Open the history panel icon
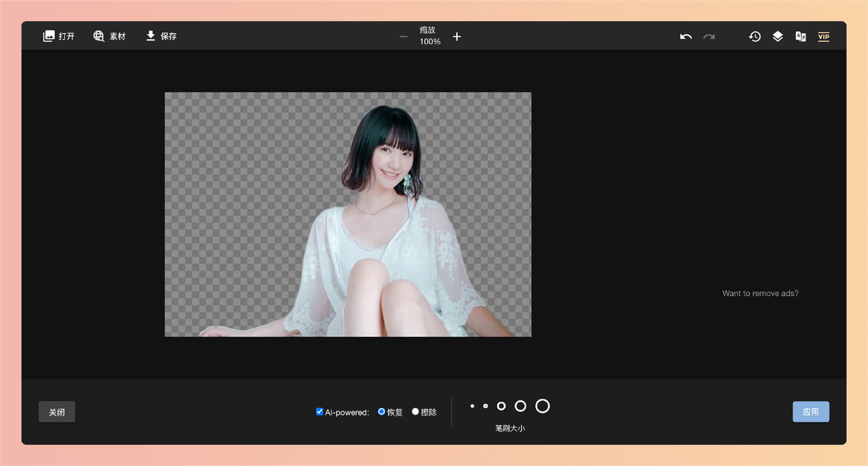The image size is (868, 466). pyautogui.click(x=755, y=36)
